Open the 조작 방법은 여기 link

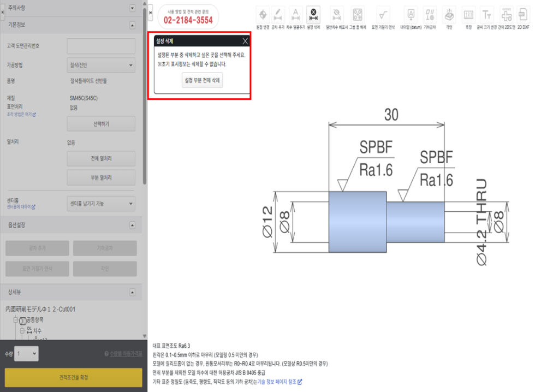coord(21,115)
